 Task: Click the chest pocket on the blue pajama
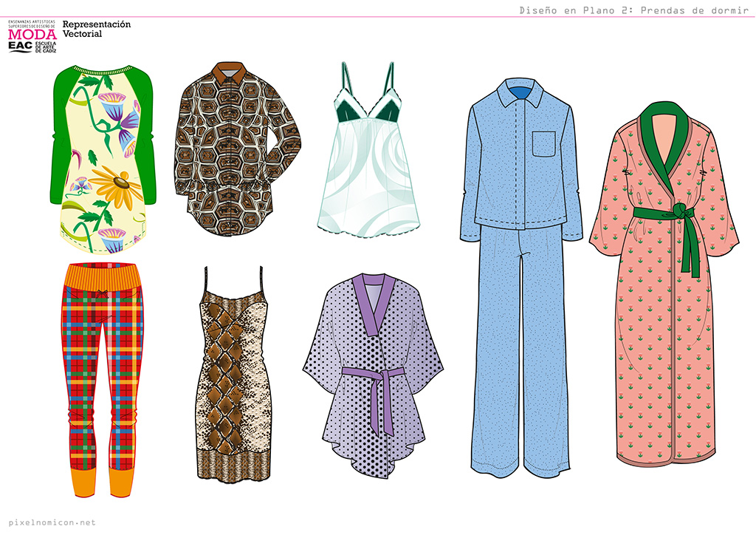point(544,144)
